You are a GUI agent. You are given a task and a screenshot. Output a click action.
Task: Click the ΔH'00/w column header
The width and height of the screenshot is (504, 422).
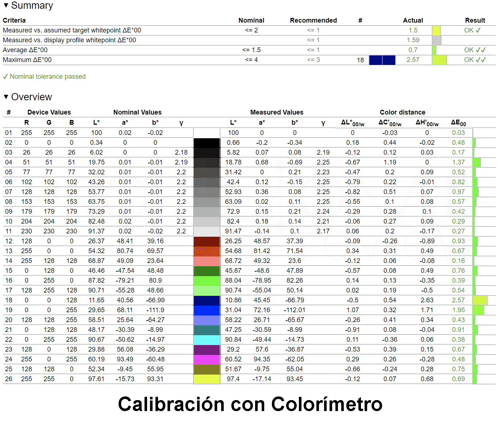[x=427, y=123]
